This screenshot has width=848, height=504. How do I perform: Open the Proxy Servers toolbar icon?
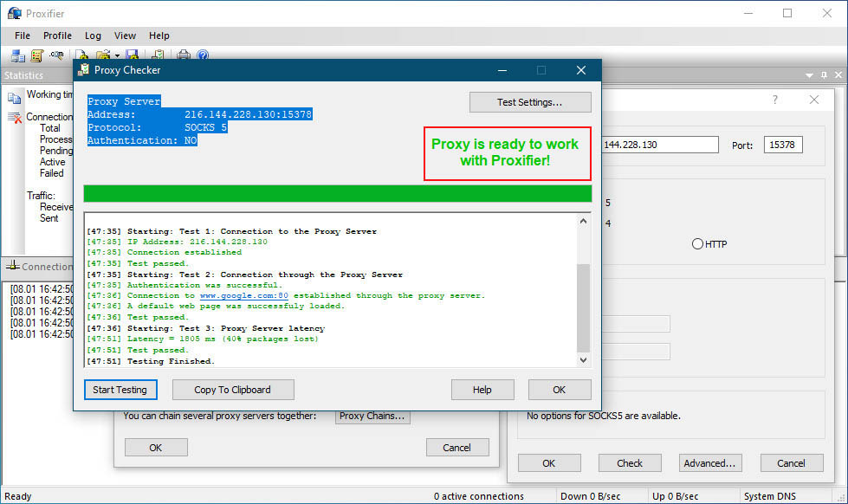(18, 55)
